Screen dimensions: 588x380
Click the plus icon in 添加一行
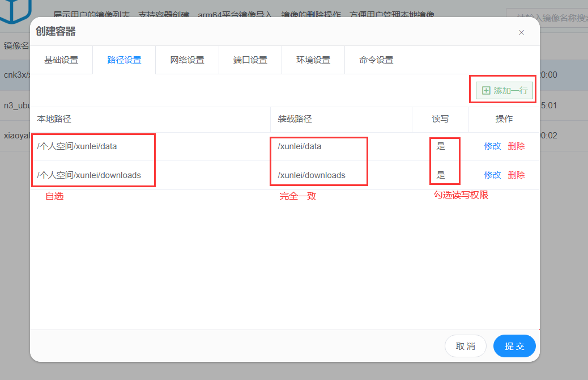486,91
